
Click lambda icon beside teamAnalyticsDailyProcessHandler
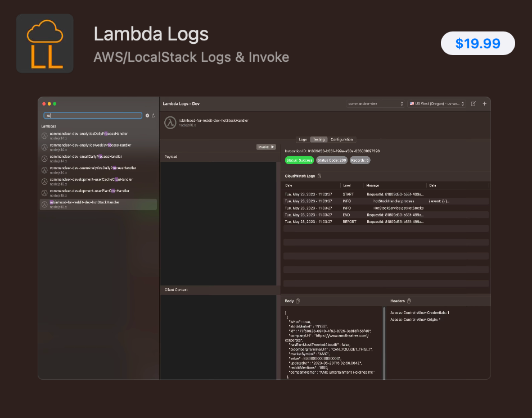click(44, 170)
